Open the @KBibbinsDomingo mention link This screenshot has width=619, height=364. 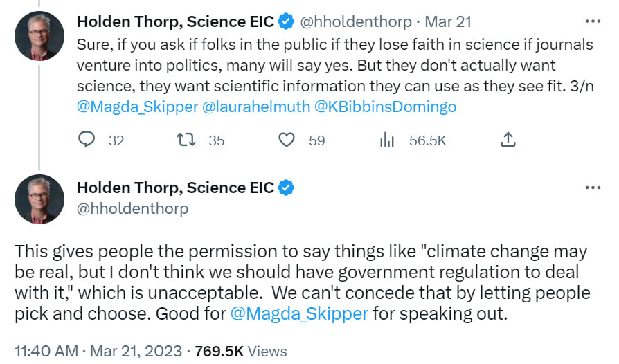click(x=385, y=107)
